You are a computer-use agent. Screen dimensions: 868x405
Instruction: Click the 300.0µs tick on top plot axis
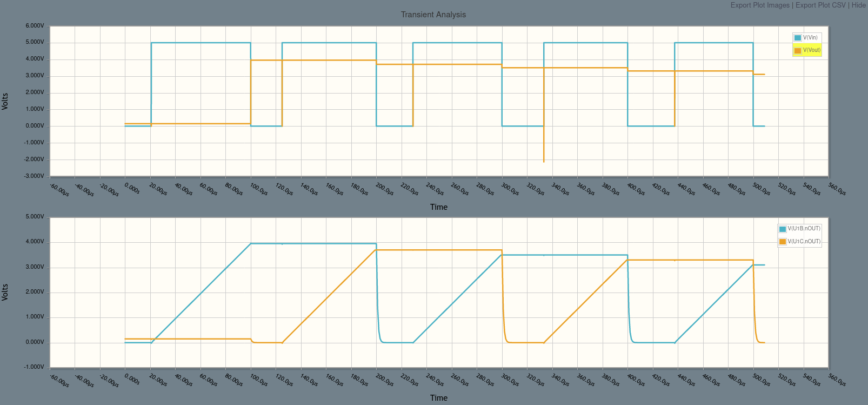point(510,189)
